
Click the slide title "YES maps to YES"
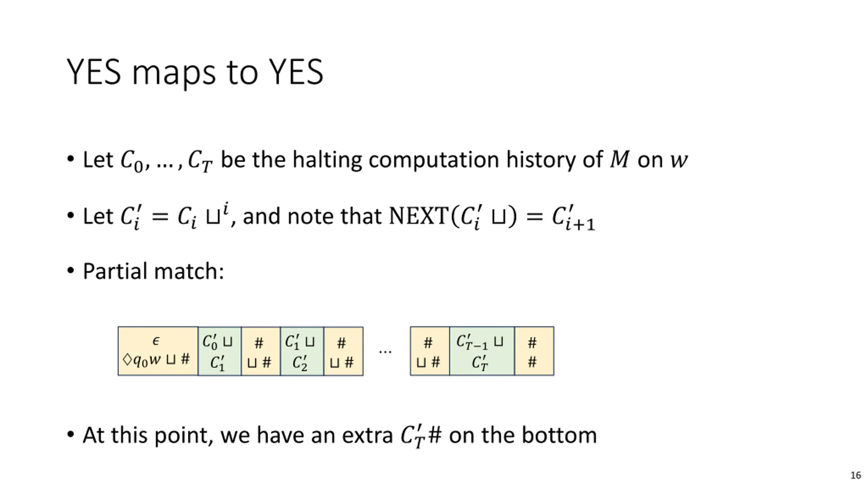pyautogui.click(x=195, y=72)
